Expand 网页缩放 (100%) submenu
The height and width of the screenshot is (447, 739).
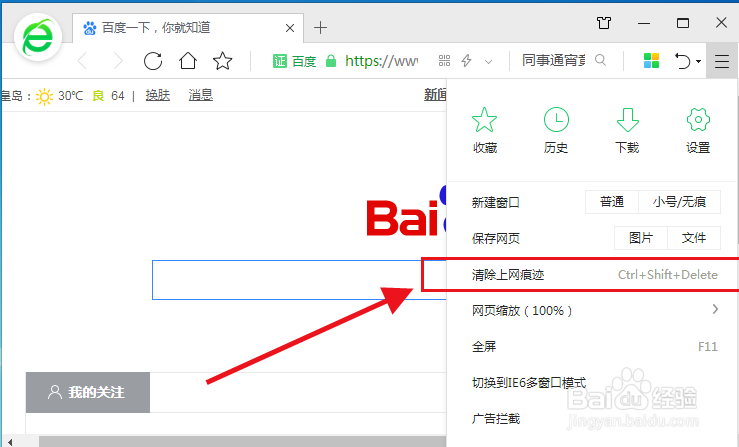click(591, 310)
